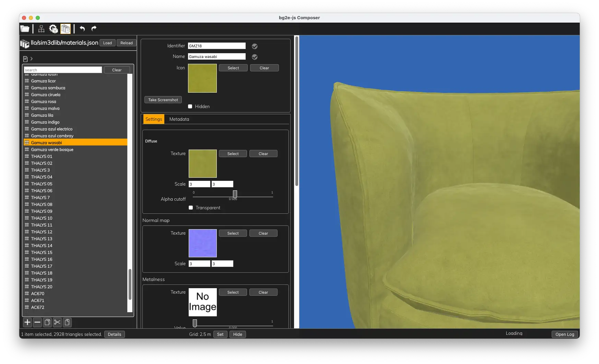Click library icon beside materials.json path

(25, 44)
